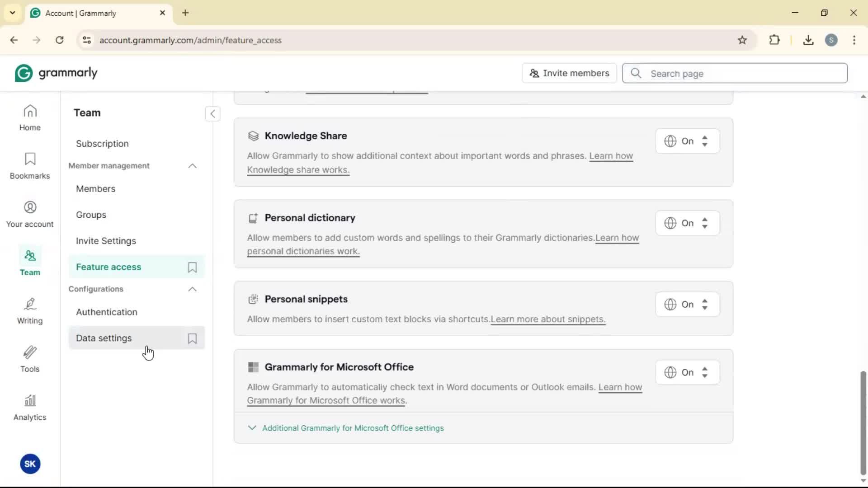Change Personal snippets On setting
868x488 pixels.
[687, 305]
